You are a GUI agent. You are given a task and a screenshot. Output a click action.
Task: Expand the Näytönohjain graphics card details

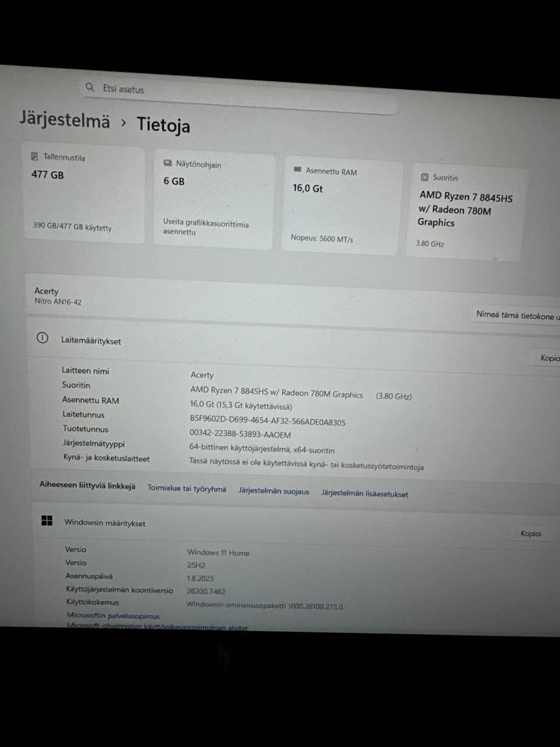213,201
